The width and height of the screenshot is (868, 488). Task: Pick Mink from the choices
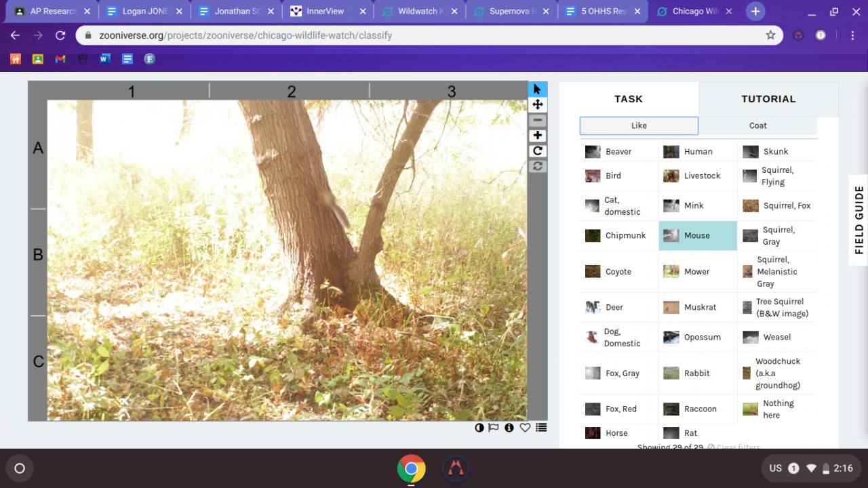(x=698, y=205)
